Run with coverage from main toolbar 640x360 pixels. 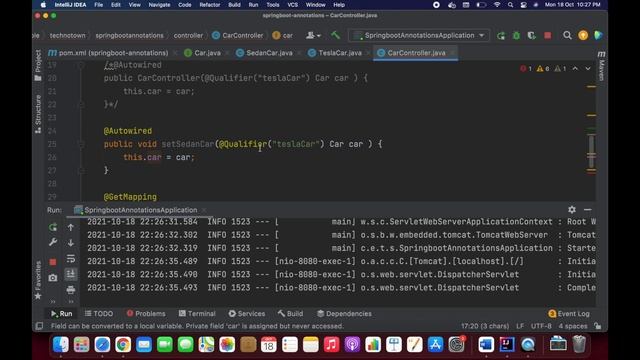coord(531,36)
